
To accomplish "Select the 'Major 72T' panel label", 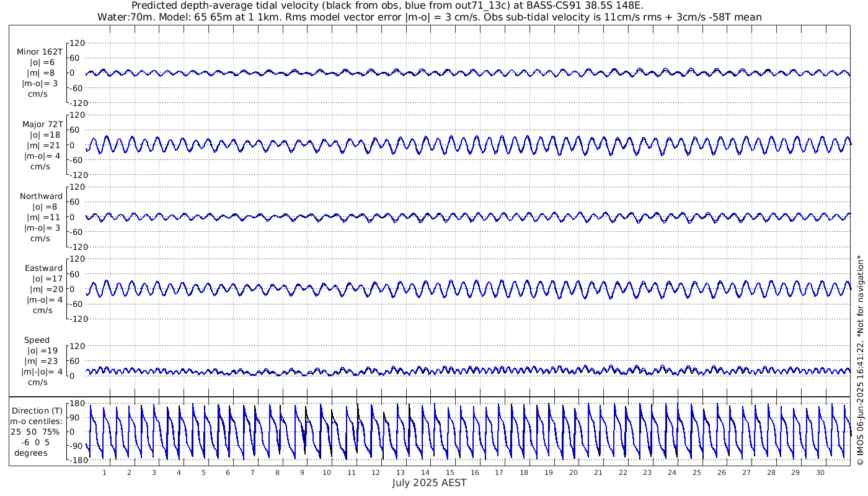I will point(42,124).
